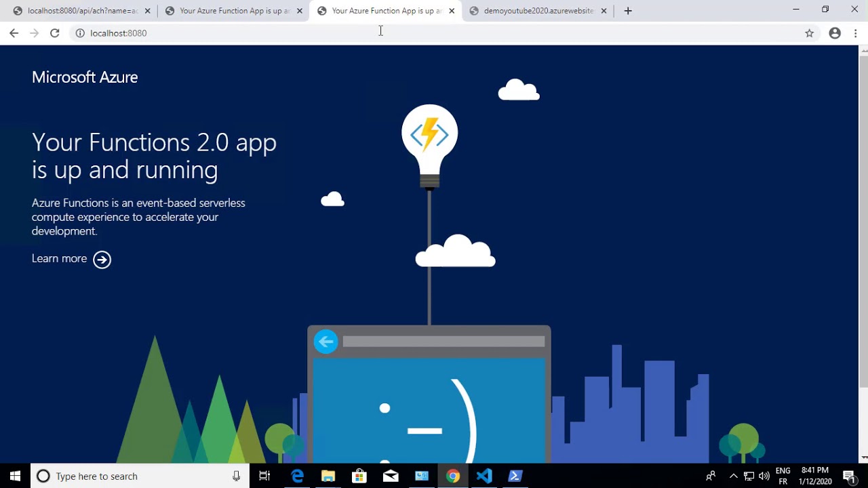Open PowerShell from the taskbar
The image size is (868, 488).
coord(515,476)
